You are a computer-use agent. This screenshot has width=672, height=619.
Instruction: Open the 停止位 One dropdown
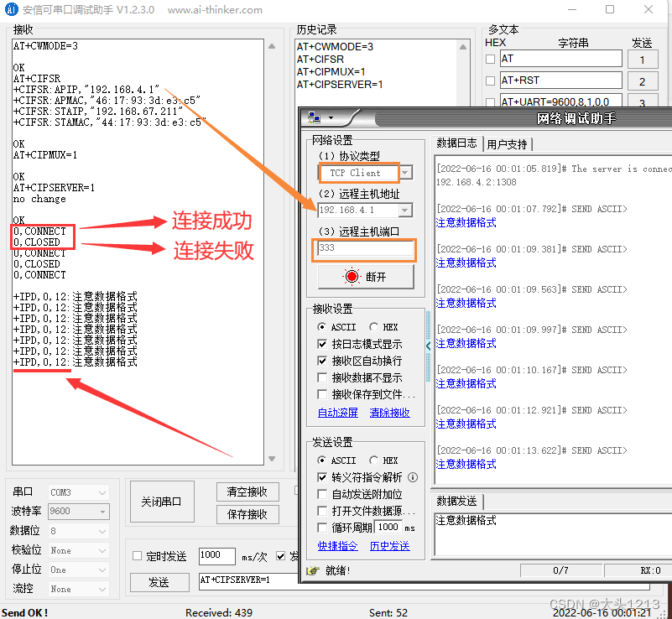(x=78, y=570)
